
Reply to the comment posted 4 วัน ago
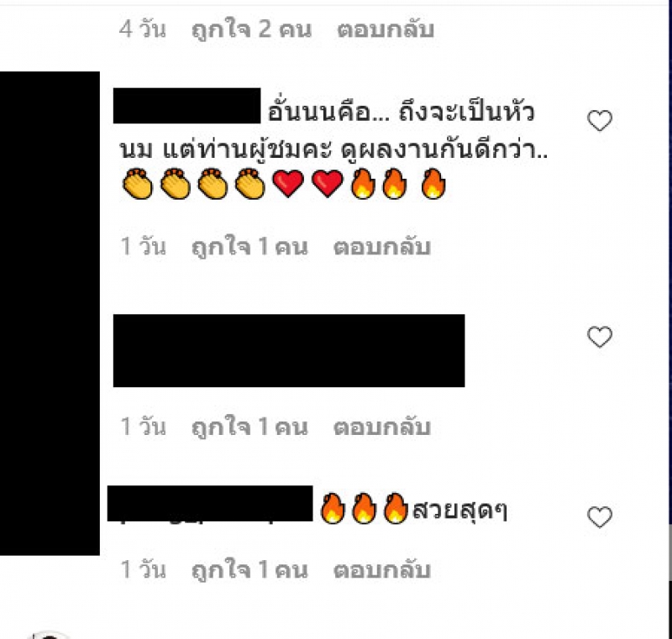[386, 30]
